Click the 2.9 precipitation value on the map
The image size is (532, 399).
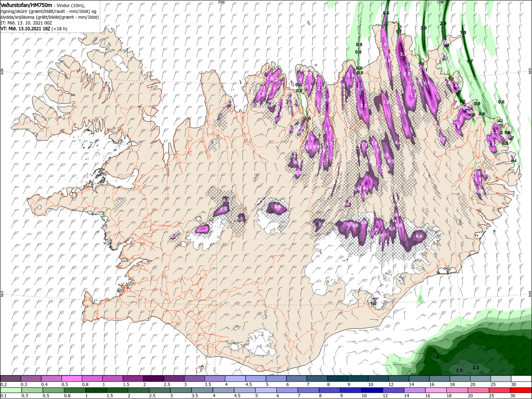(x=443, y=23)
